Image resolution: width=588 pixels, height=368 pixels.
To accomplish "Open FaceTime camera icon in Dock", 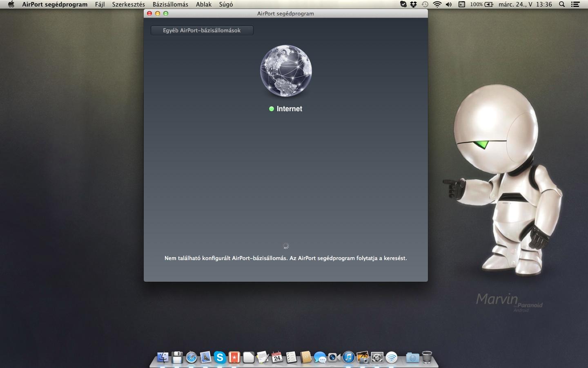I will (334, 357).
